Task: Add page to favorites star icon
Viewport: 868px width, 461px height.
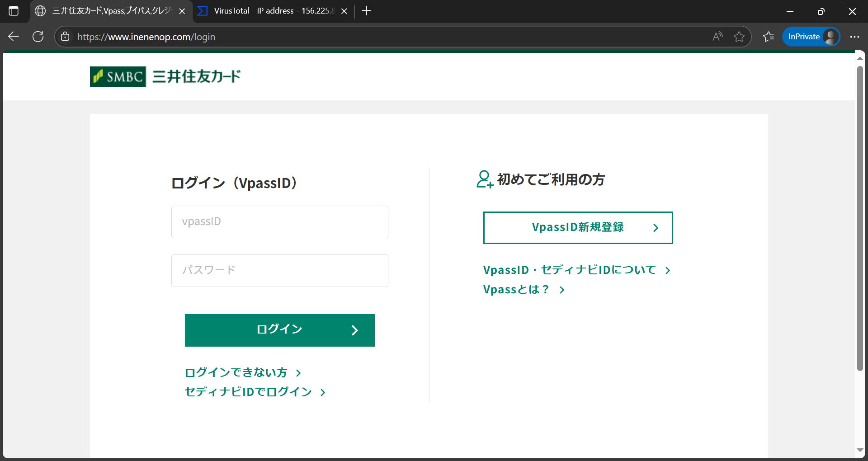Action: click(x=739, y=37)
